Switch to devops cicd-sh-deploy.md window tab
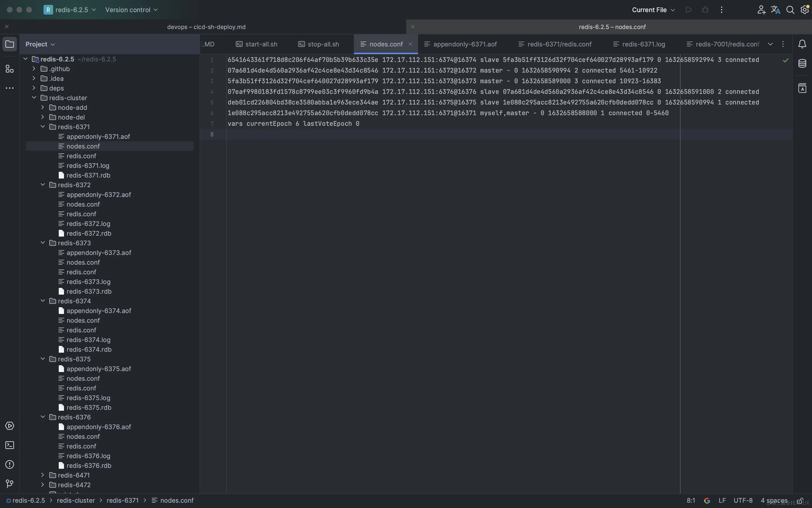Image resolution: width=812 pixels, height=508 pixels. 206,27
